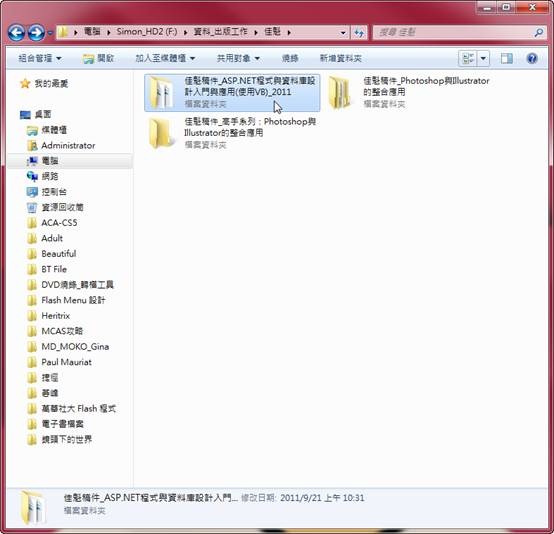Select Heritrix folder icon in sidebar
This screenshot has width=554, height=534.
[32, 316]
